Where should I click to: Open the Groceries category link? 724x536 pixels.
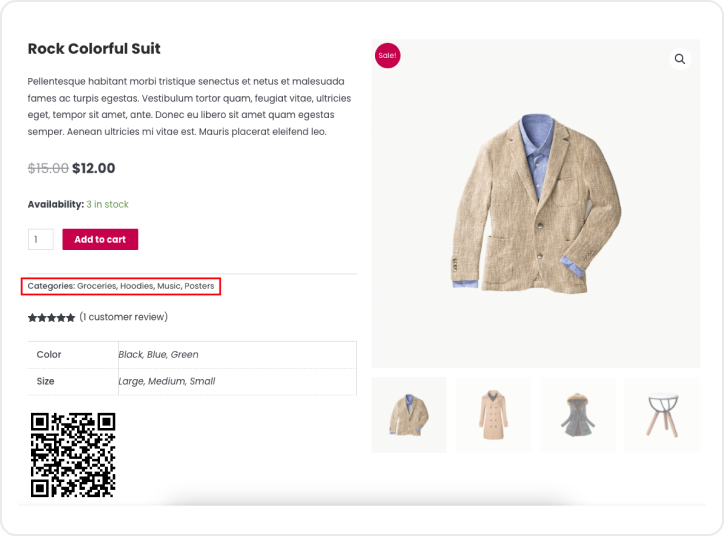[x=97, y=286]
